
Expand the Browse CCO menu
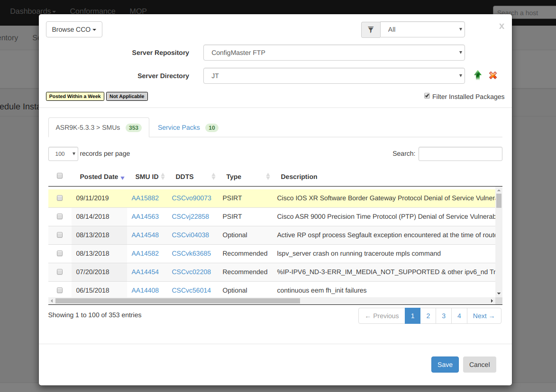coord(74,29)
